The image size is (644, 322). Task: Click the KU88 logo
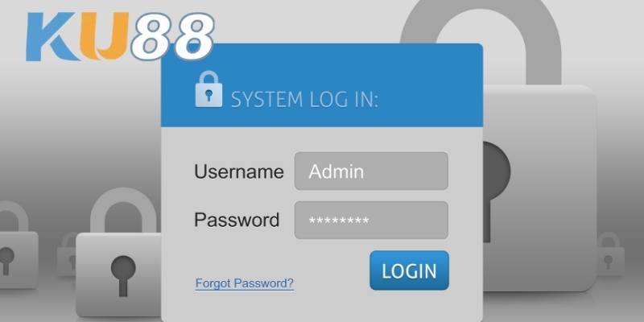click(x=119, y=36)
